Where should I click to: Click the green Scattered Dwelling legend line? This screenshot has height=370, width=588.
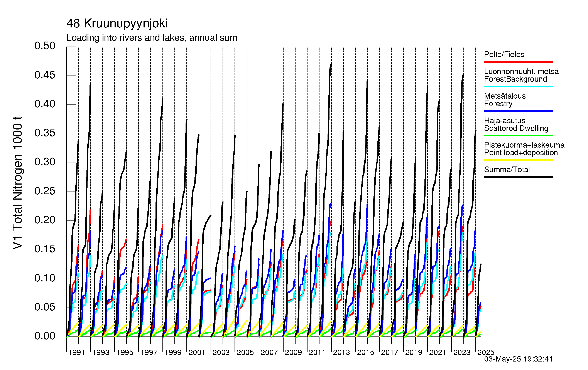[x=519, y=135]
